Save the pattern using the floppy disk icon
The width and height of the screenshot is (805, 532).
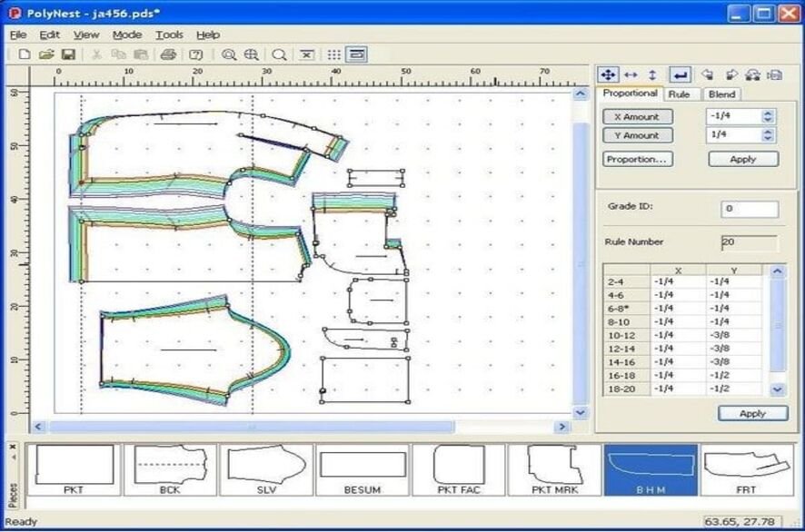pos(67,55)
